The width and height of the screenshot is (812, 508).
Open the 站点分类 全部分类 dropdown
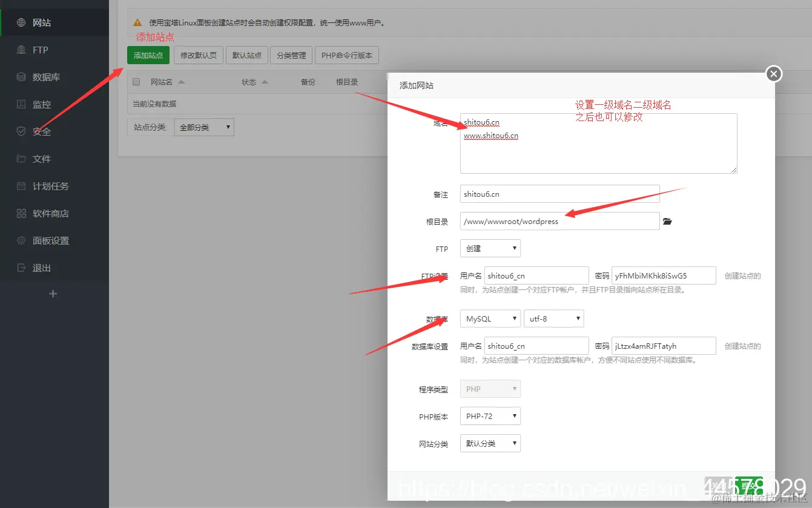pyautogui.click(x=204, y=127)
